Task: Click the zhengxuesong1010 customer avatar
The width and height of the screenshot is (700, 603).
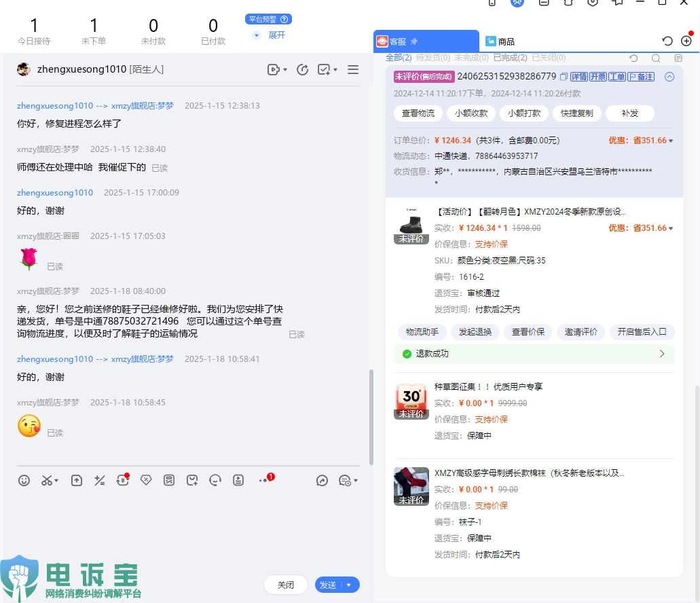Action: click(x=24, y=69)
